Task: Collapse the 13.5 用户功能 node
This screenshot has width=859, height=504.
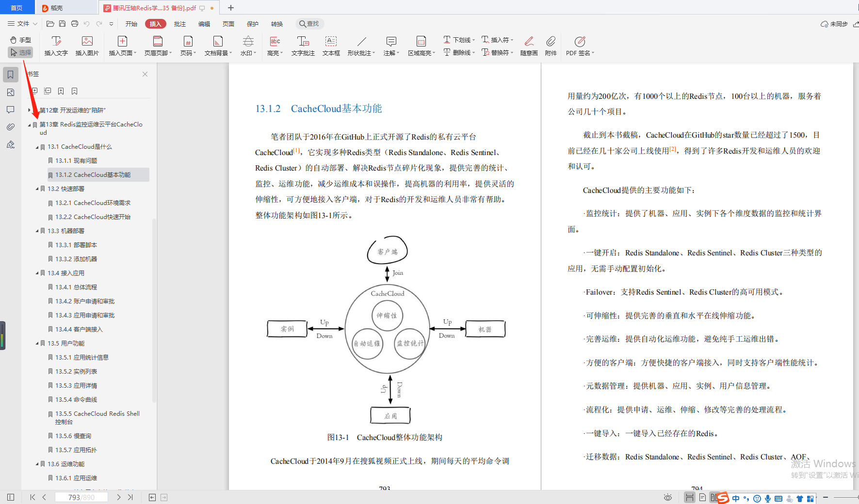Action: point(37,344)
